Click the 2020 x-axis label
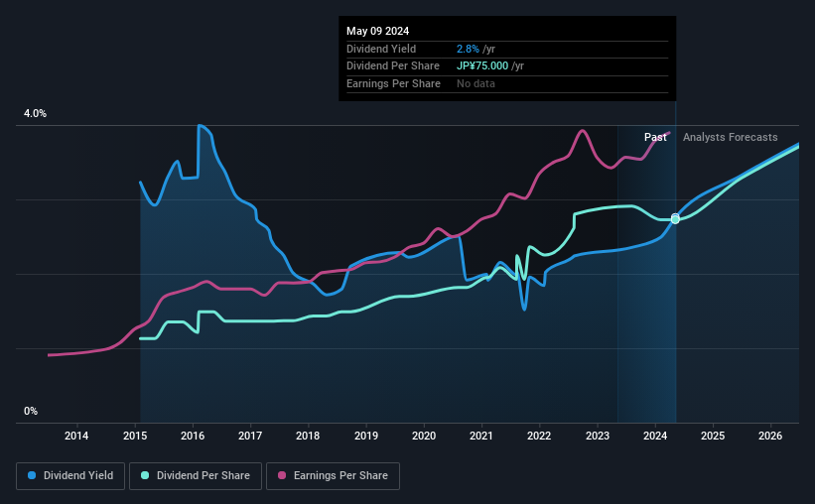 (x=424, y=436)
